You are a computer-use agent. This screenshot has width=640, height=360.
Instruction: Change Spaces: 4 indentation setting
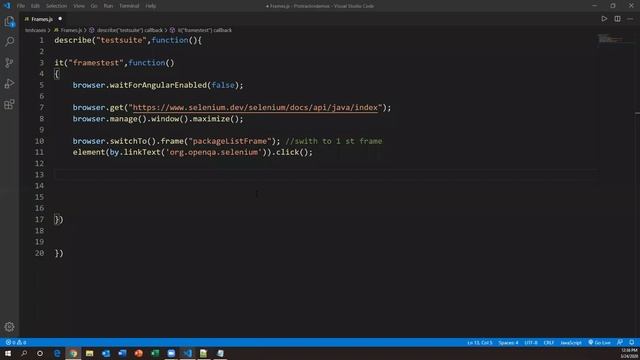(x=508, y=342)
